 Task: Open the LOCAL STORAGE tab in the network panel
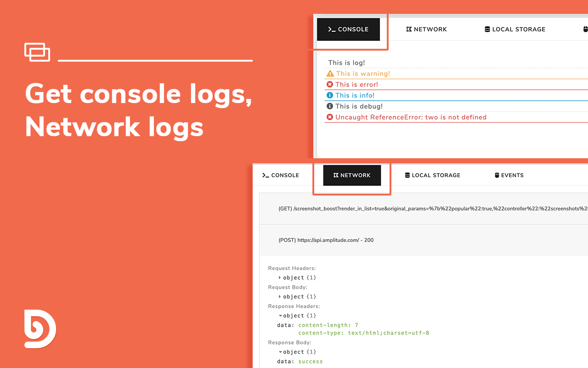click(433, 175)
